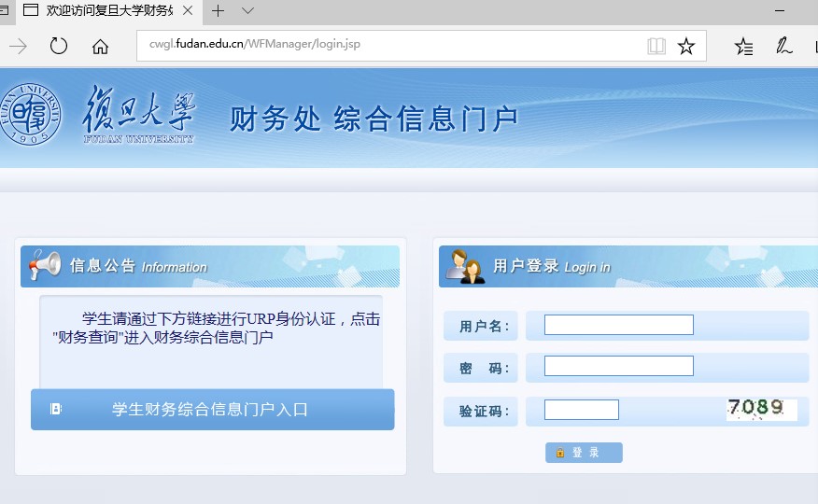Click the student URP notice text
This screenshot has height=504, width=818.
tap(216, 328)
